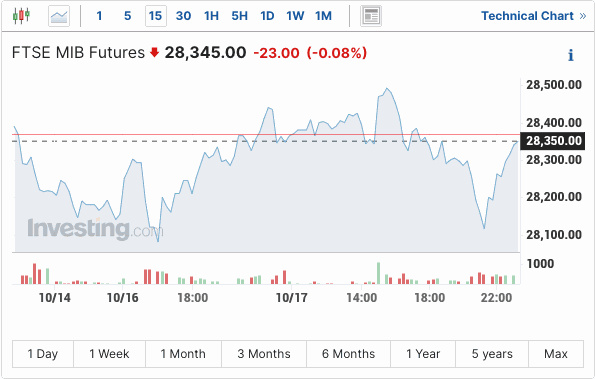The width and height of the screenshot is (595, 379).
Task: Select the 1D interval
Action: (x=267, y=16)
